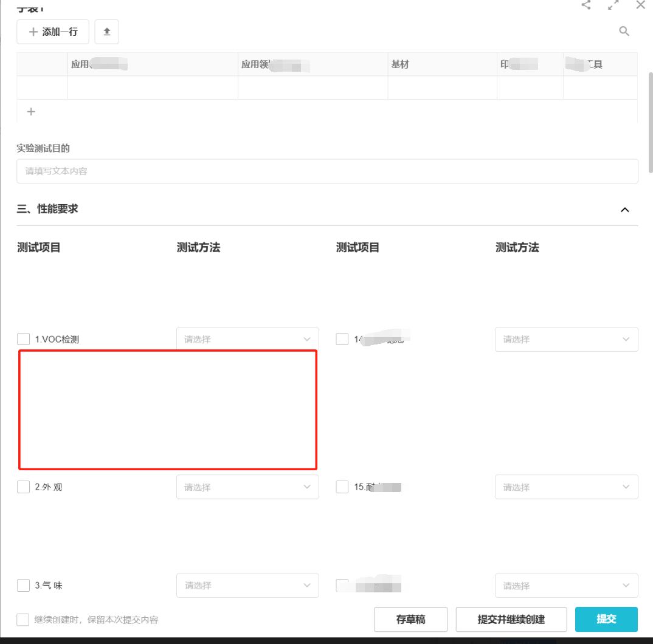Image resolution: width=653 pixels, height=644 pixels.
Task: Click the upload icon beside 添加一行
Action: tap(106, 32)
